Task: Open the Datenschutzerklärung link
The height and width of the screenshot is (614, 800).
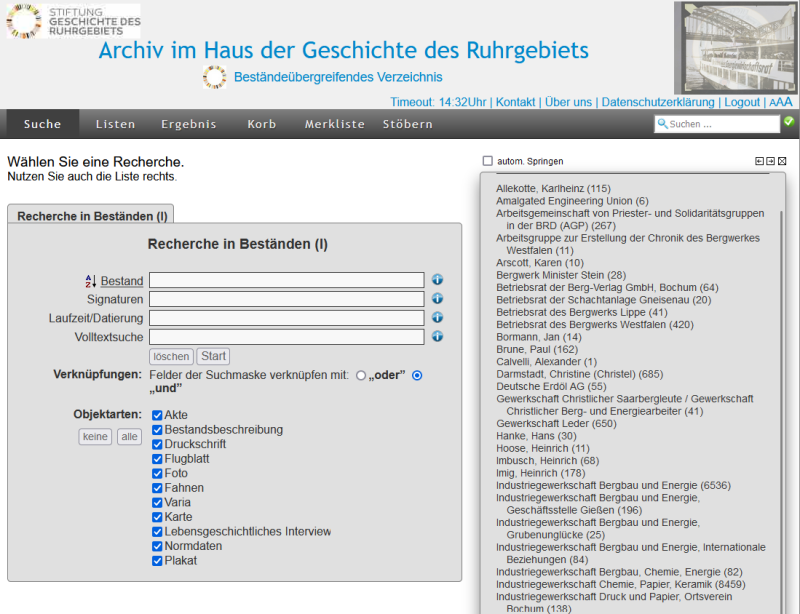Action: [658, 102]
